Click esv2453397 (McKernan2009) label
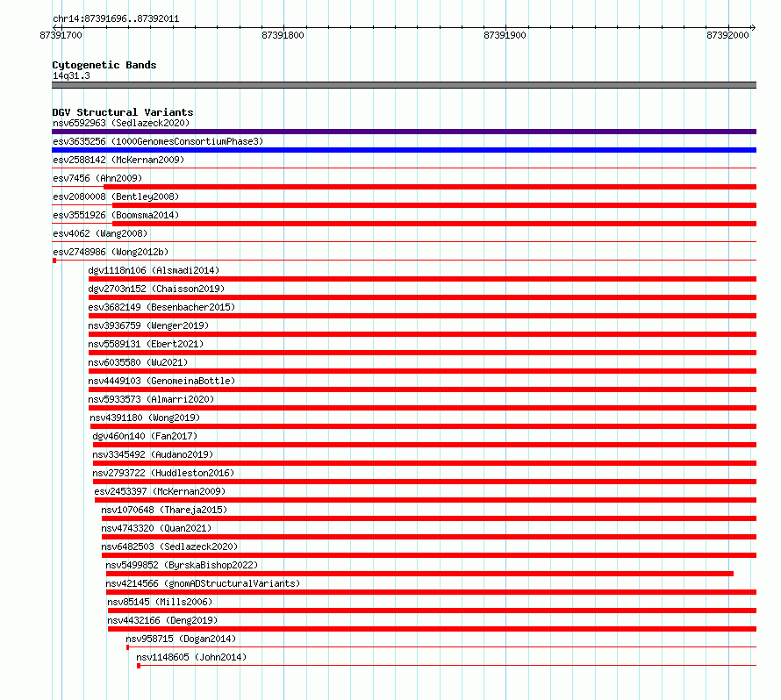781x700 pixels. (160, 491)
